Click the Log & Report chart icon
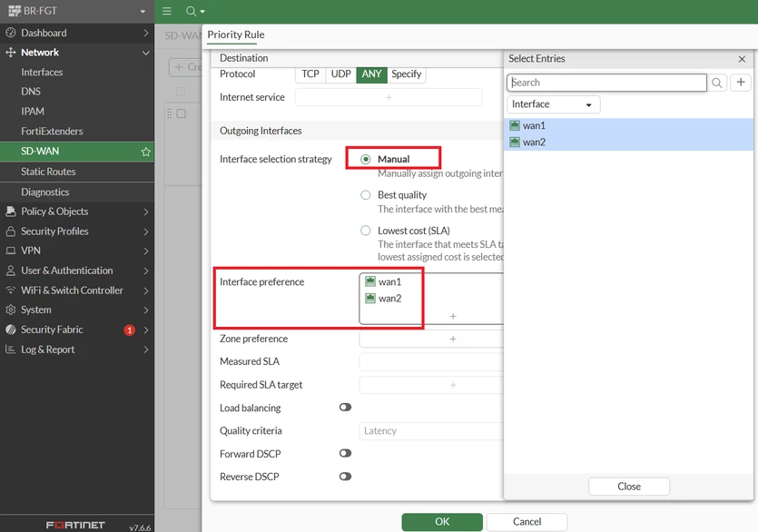758x532 pixels. point(11,350)
